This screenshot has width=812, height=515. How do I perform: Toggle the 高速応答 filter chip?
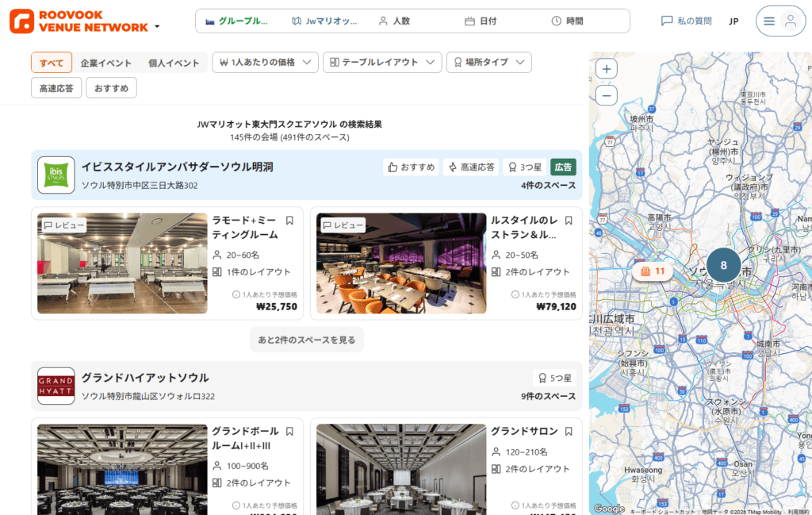tap(56, 88)
